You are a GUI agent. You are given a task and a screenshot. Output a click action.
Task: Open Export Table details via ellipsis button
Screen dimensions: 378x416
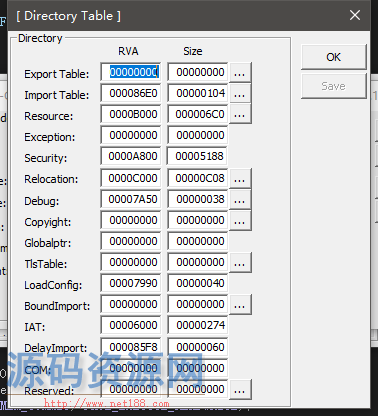239,72
